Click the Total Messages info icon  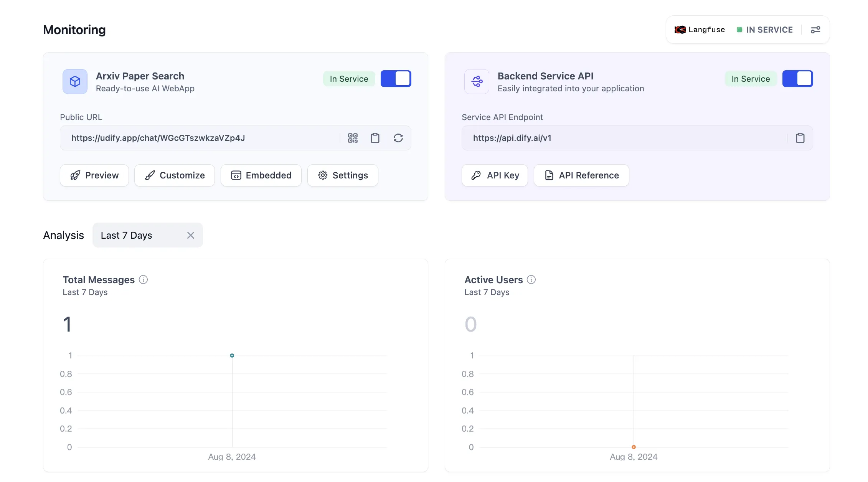click(x=143, y=280)
